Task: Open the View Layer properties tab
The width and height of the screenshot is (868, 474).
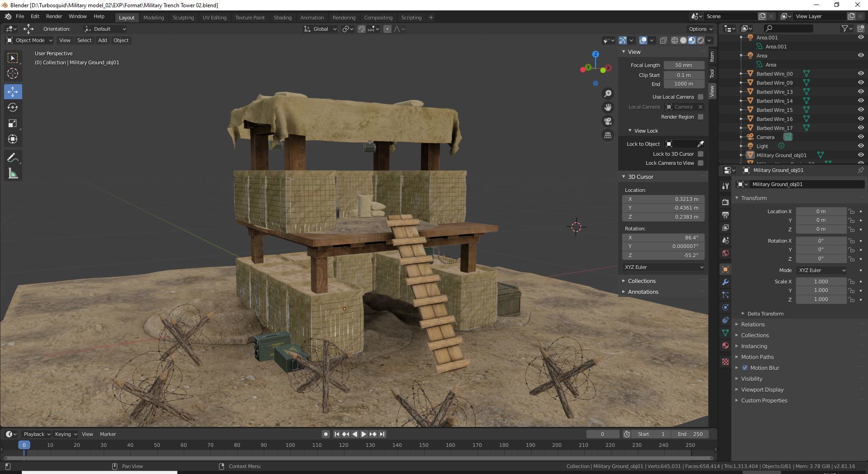Action: [725, 227]
